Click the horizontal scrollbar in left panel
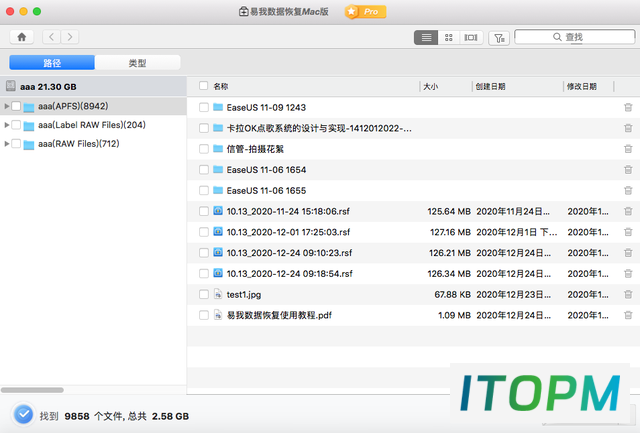Screen dimensions: 640x433 pos(32,390)
